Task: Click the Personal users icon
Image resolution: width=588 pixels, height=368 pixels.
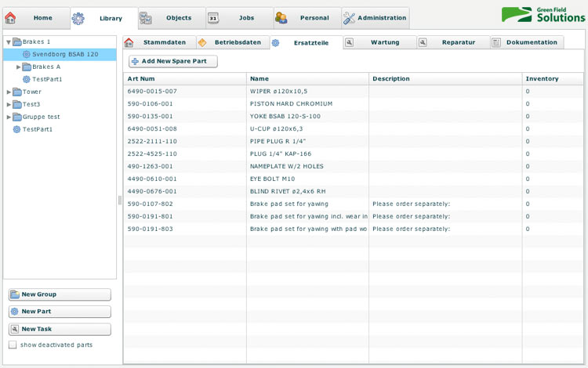Action: click(x=281, y=17)
